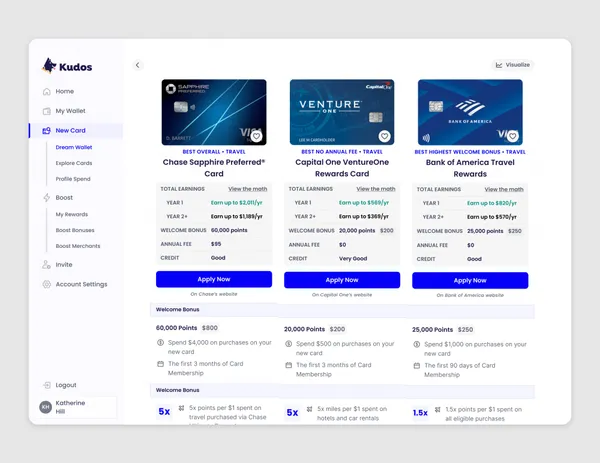Click the 25,000 Points $250 heading
Screen dimensions: 600x463
tap(443, 329)
